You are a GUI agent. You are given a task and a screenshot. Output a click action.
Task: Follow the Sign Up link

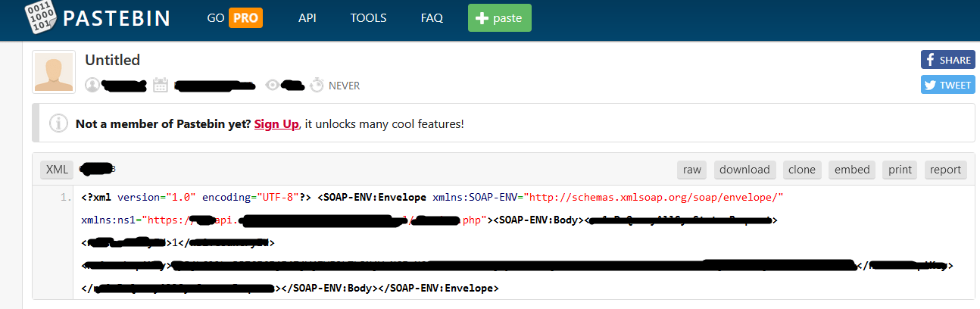pos(276,123)
